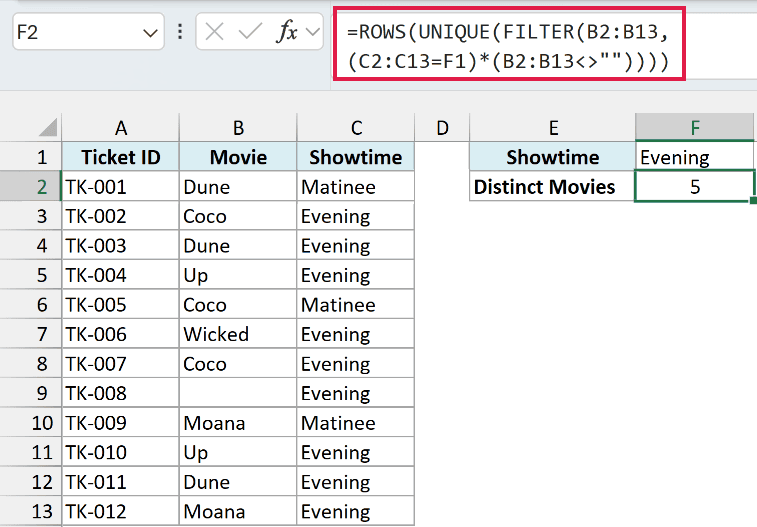Click Wicked movie cell in row 7
757x527 pixels.
(238, 334)
